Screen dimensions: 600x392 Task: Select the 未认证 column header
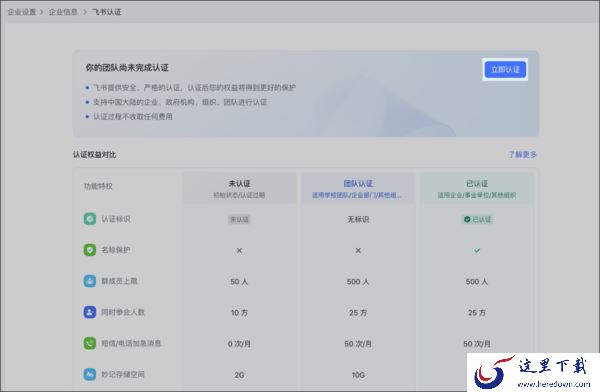click(239, 188)
